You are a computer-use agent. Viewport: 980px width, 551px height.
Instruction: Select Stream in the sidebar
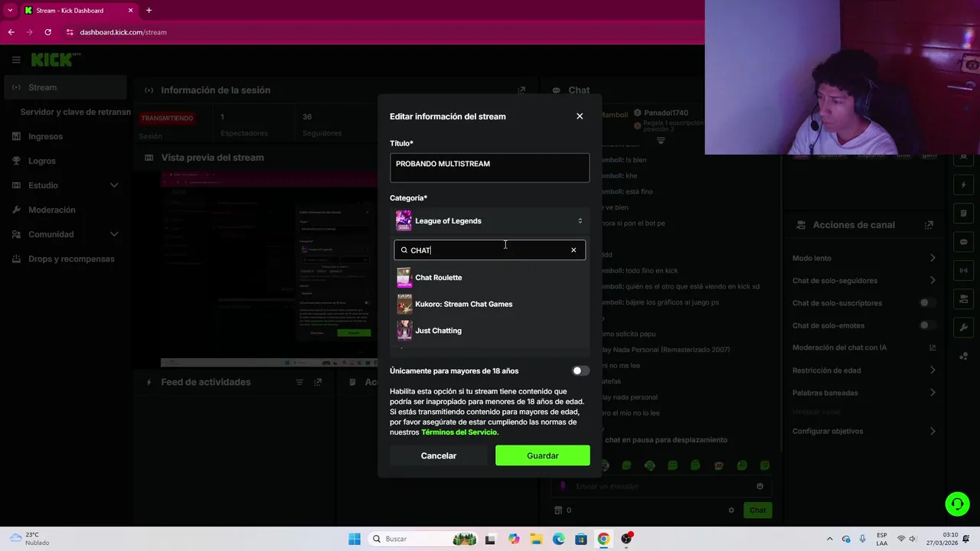pyautogui.click(x=65, y=87)
